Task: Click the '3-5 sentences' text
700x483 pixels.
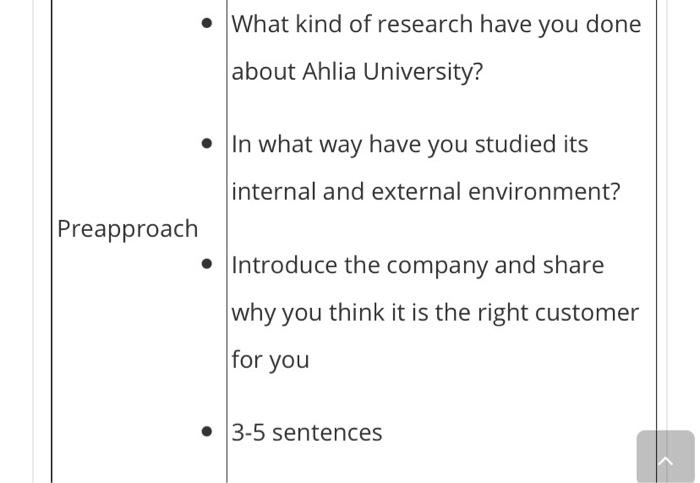Action: [x=307, y=432]
